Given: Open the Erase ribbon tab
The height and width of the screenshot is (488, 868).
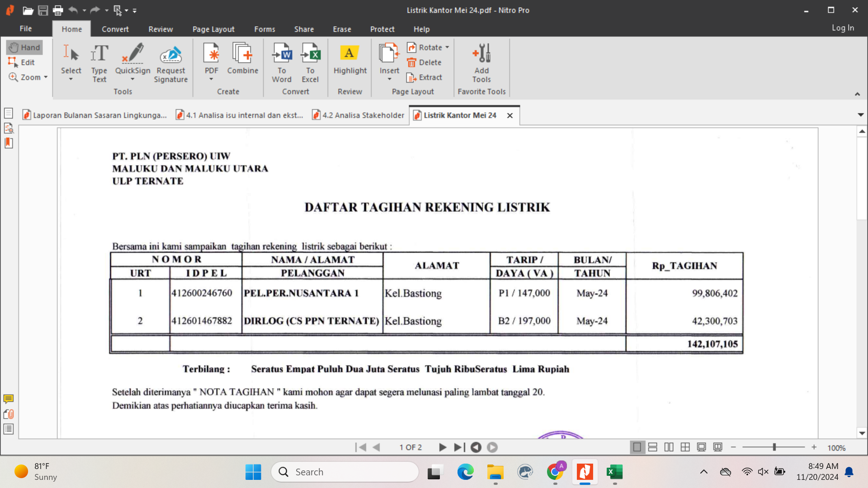Looking at the screenshot, I should point(342,29).
